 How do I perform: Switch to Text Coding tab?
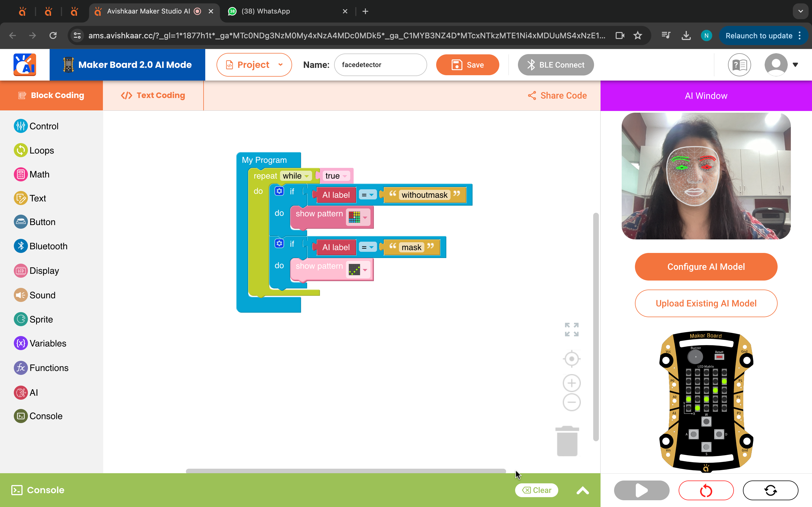153,95
